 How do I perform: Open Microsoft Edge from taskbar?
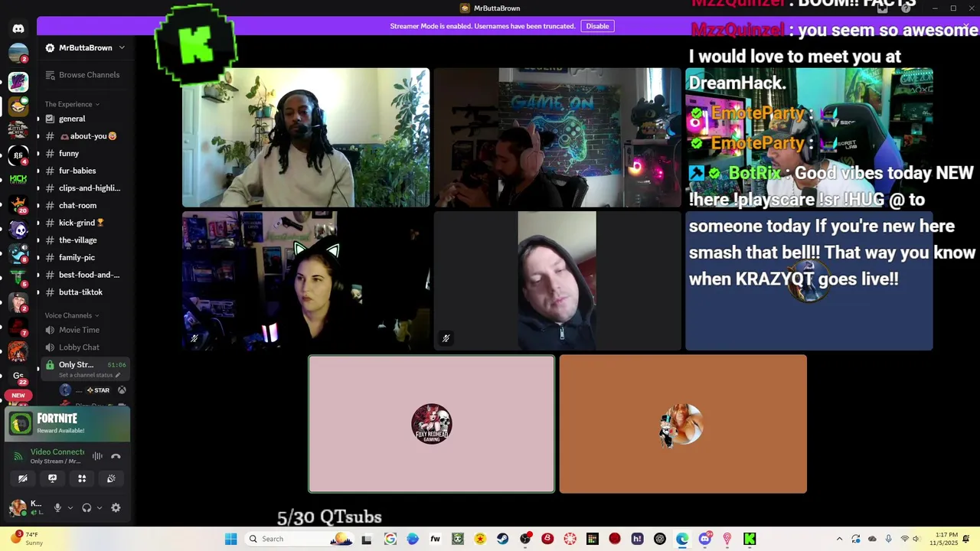click(x=682, y=539)
